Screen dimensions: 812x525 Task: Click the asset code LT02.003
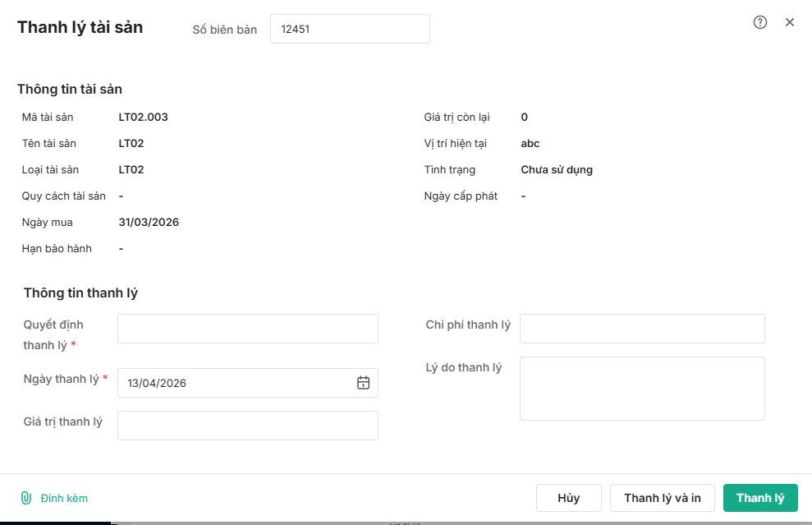click(x=143, y=117)
